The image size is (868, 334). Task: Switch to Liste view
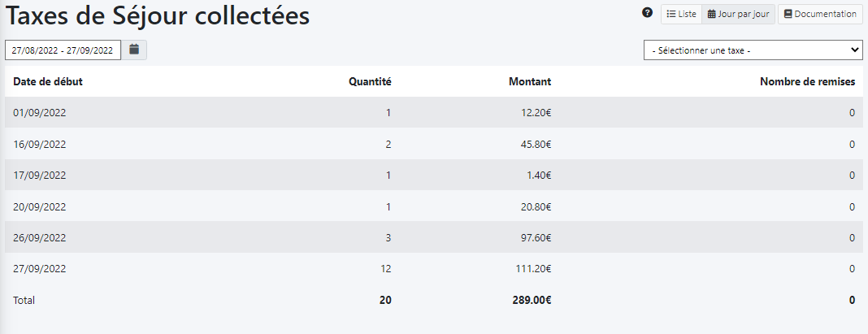tap(681, 14)
